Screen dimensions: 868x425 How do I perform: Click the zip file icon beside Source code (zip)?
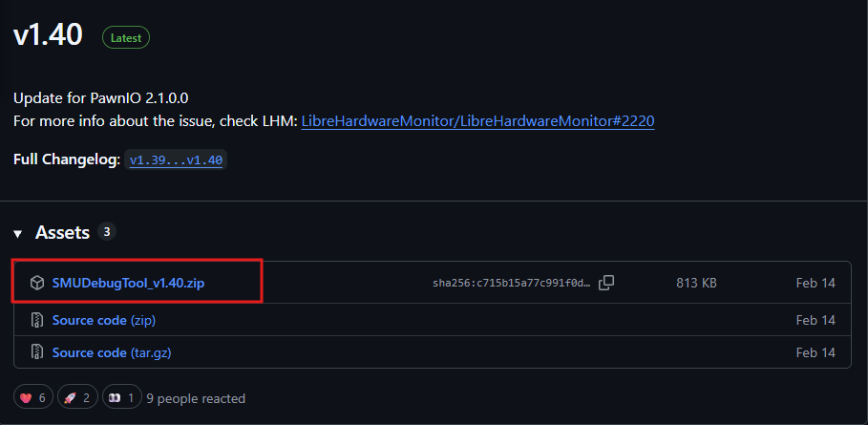(x=37, y=320)
